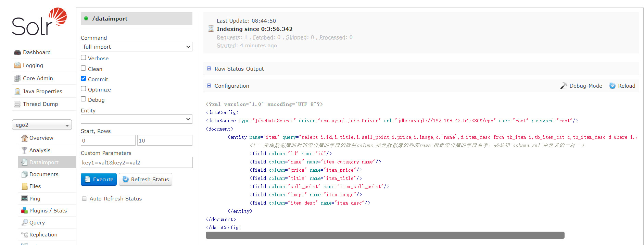644x245 pixels.
Task: Click the green /dataimport status dot
Action: pos(86,19)
